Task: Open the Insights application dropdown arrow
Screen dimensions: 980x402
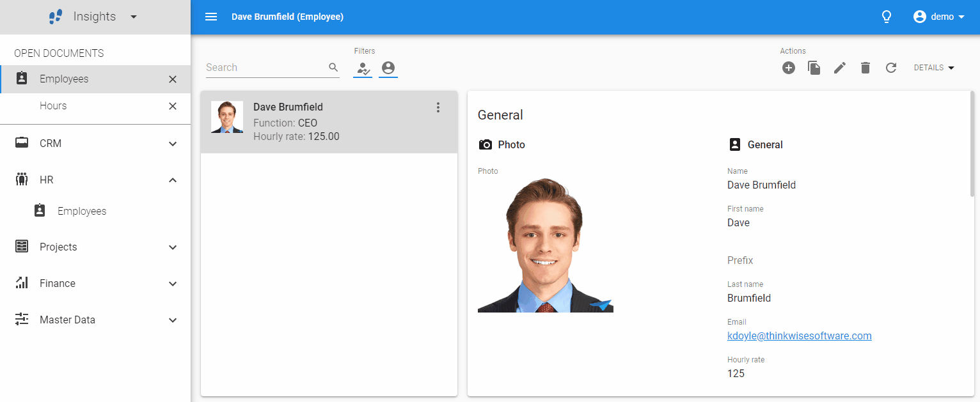Action: click(x=134, y=17)
